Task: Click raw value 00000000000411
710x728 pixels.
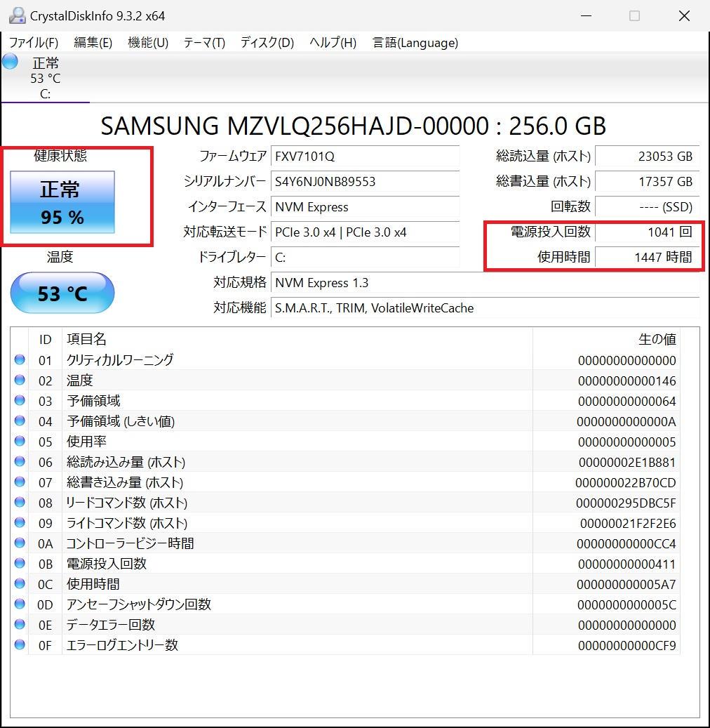Action: [x=627, y=564]
